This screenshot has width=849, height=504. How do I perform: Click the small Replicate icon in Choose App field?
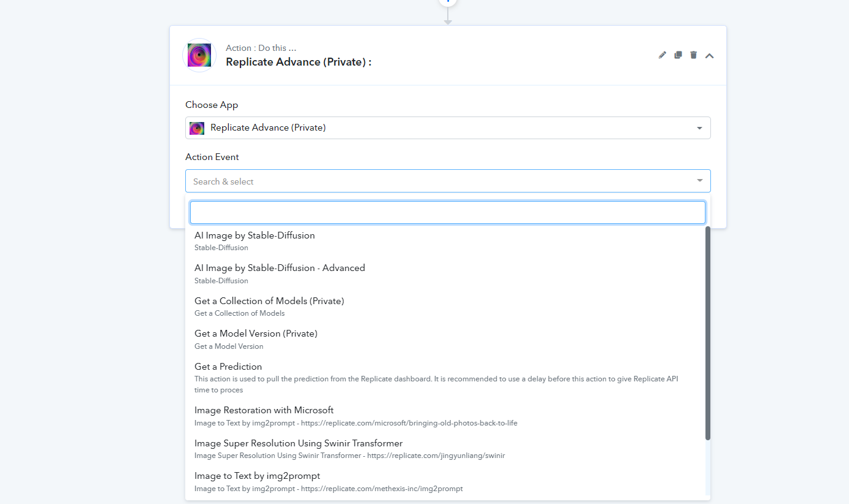point(197,128)
